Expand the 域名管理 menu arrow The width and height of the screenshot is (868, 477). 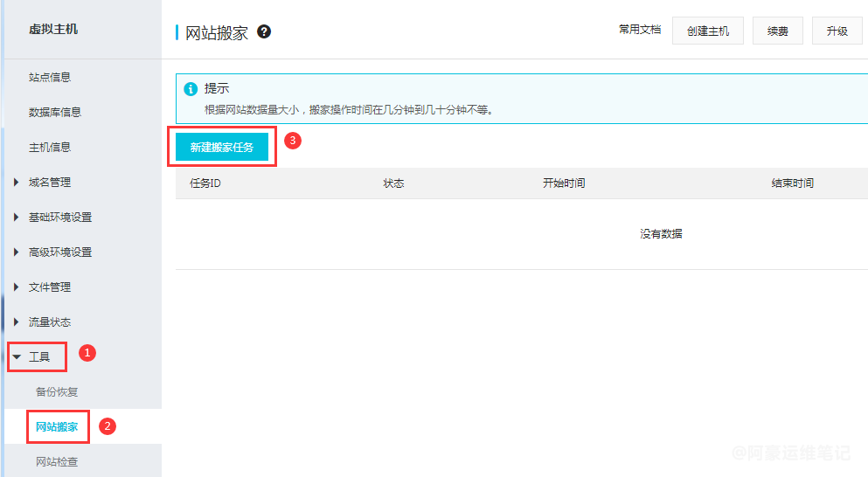[17, 182]
